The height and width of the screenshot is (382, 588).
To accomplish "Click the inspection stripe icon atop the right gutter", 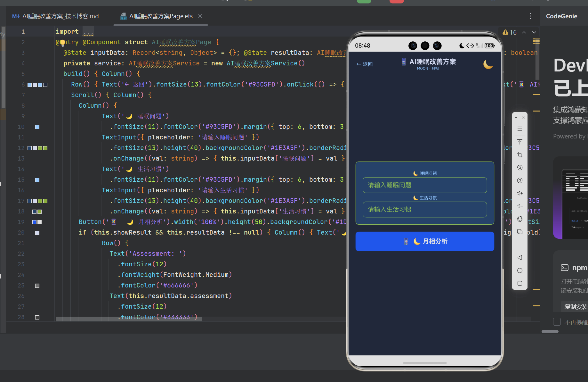I will (x=536, y=41).
